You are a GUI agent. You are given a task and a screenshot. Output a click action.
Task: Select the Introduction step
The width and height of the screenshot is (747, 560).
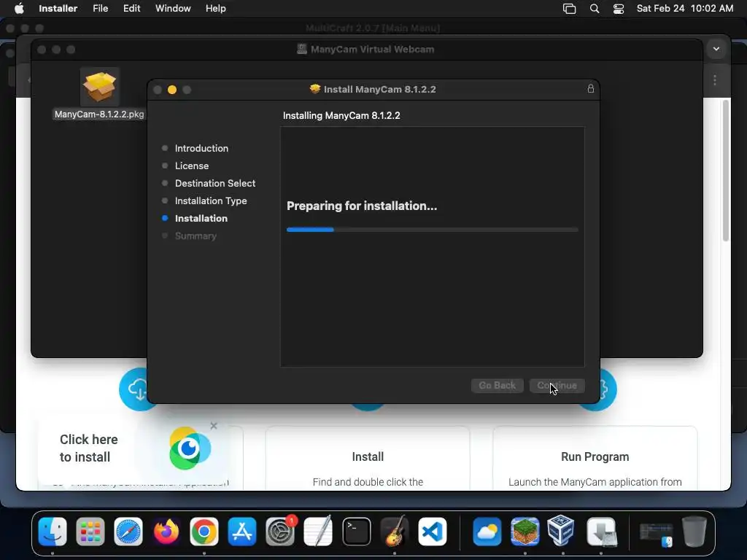click(x=201, y=148)
